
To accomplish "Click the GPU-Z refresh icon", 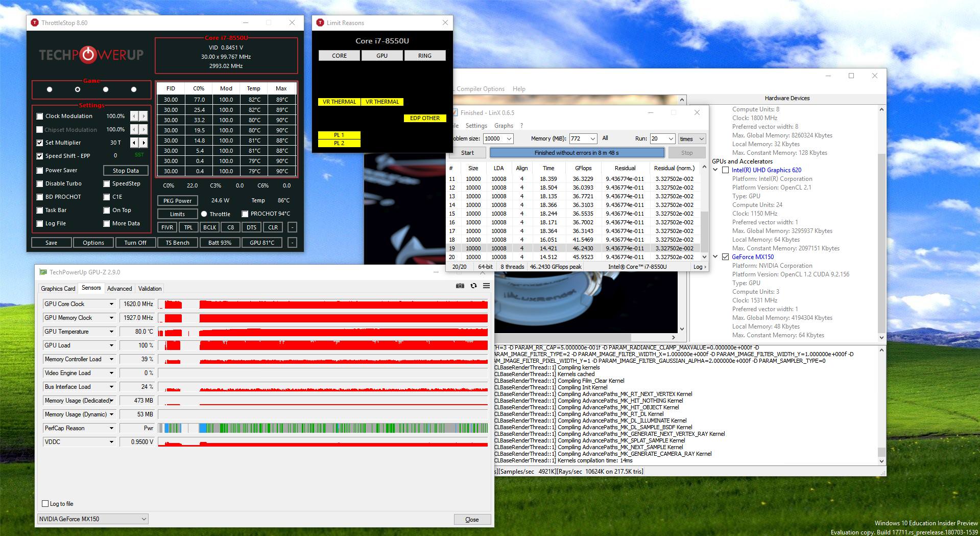I will pos(473,286).
